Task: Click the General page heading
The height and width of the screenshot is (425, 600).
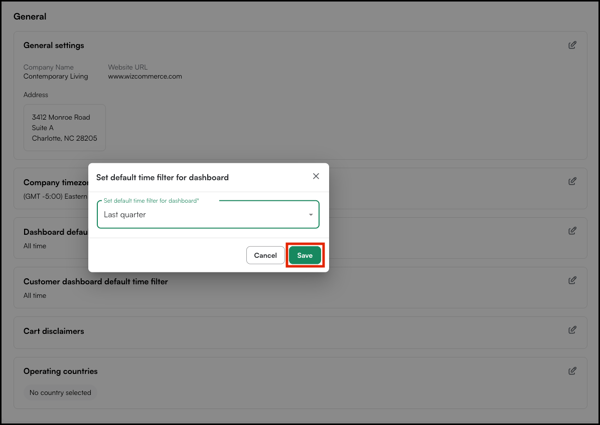Action: pyautogui.click(x=29, y=17)
